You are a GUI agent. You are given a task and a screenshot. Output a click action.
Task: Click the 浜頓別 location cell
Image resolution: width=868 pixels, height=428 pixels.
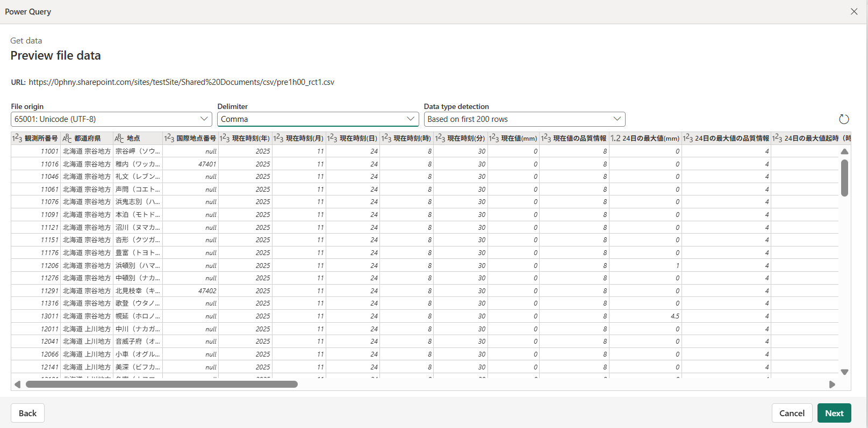click(138, 265)
